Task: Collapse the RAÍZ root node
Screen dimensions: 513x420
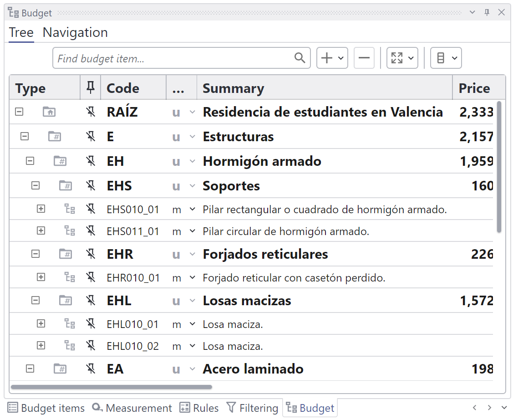Action: tap(19, 112)
